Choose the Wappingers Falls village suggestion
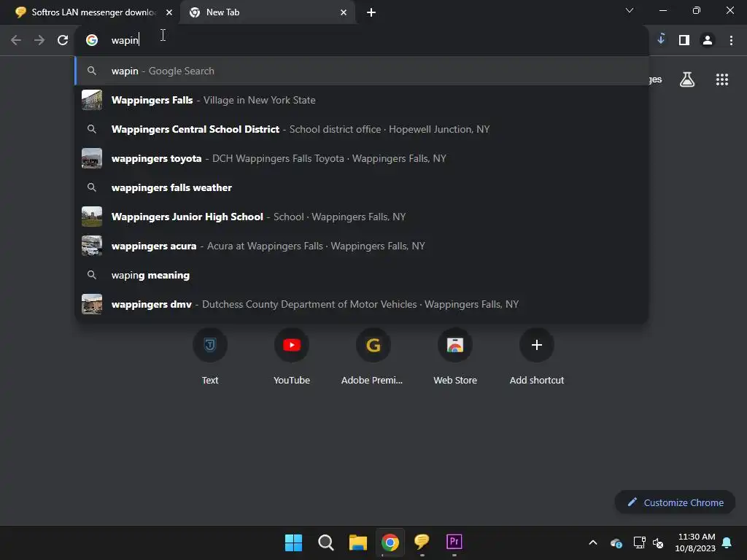Image resolution: width=747 pixels, height=560 pixels. point(362,100)
